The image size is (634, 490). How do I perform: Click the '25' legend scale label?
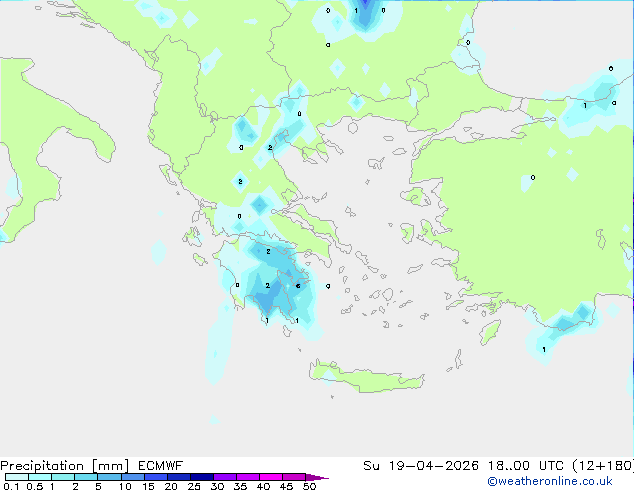[194, 486]
